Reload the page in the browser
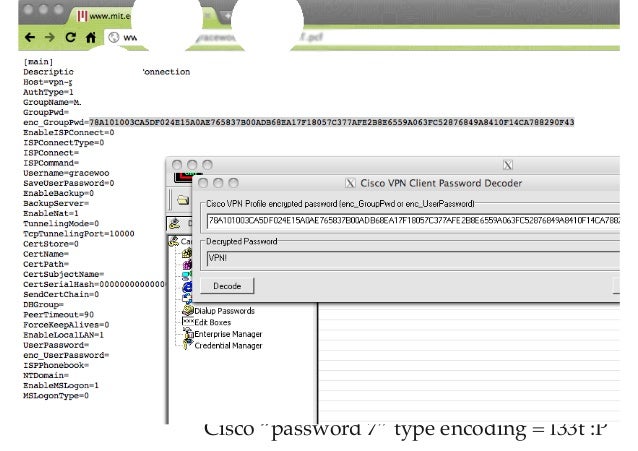Viewport: 638px width, 451px height. 70,37
